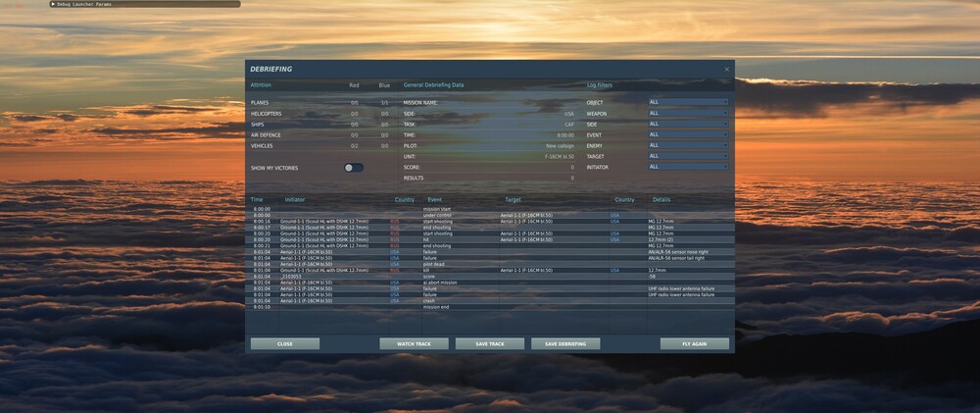
Task: Click the '-58' score detail cell
Action: coord(653,276)
